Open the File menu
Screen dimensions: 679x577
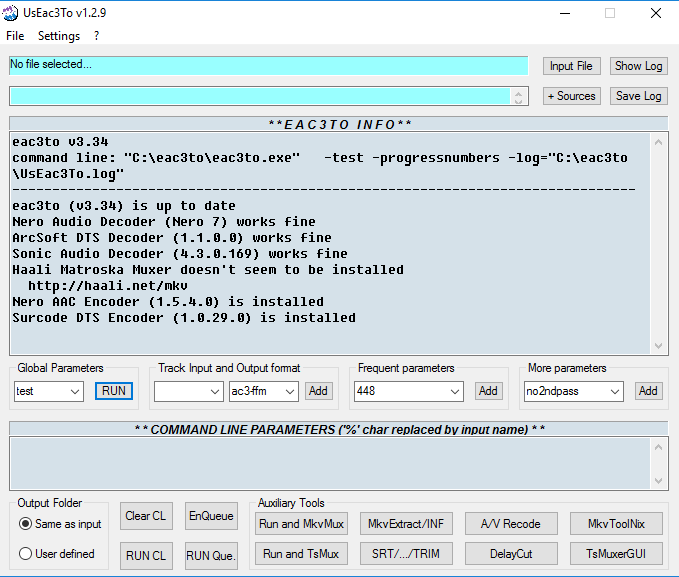click(15, 36)
